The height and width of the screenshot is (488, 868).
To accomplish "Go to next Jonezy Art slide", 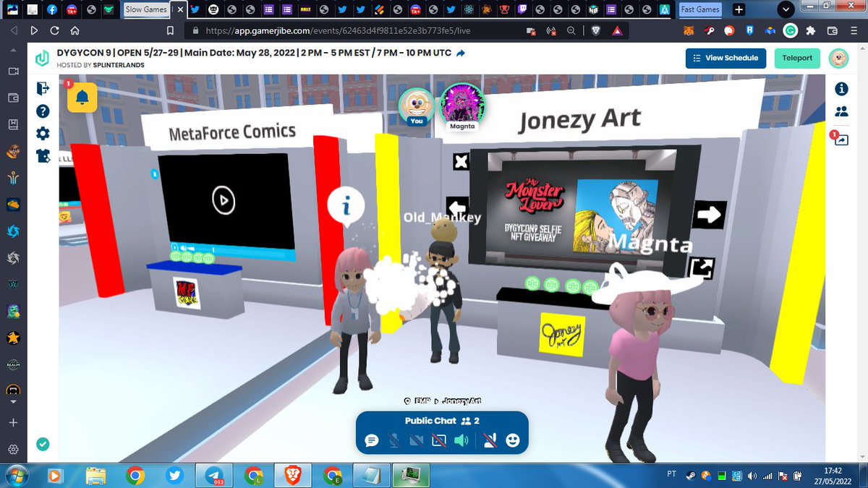I will pyautogui.click(x=709, y=214).
